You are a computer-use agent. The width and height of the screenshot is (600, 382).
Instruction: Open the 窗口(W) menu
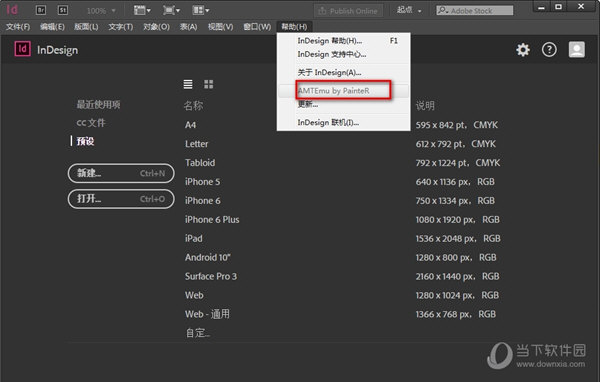(257, 27)
